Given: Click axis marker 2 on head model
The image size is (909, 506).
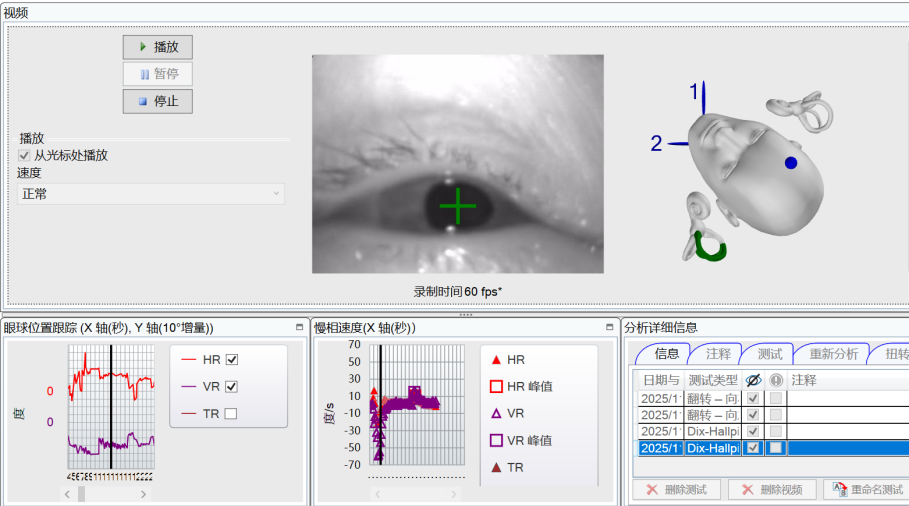Looking at the screenshot, I should click(668, 143).
